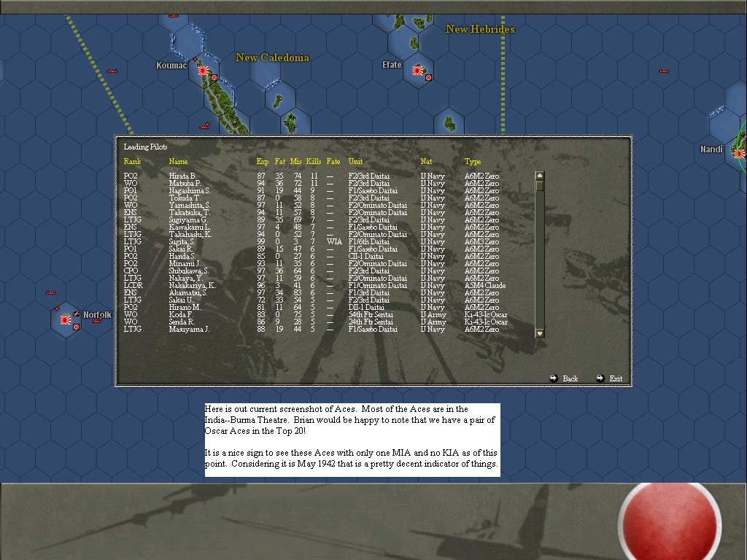The image size is (747, 560).
Task: Sort pilots by Rank column header
Action: [132, 161]
